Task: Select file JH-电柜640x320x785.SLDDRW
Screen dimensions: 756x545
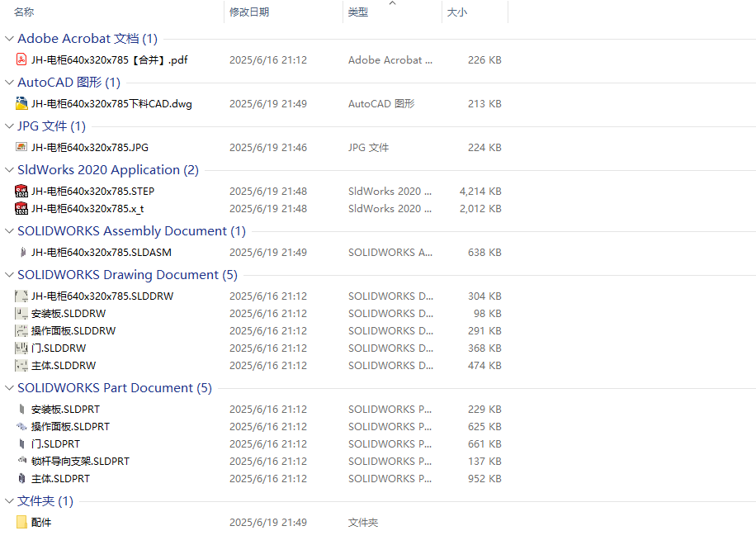Action: [x=102, y=296]
